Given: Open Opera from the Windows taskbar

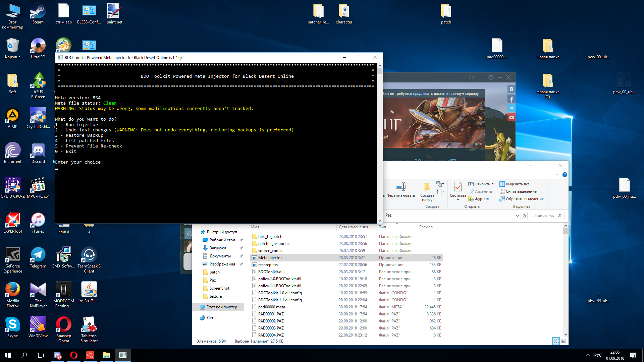Looking at the screenshot, I should coord(74,355).
